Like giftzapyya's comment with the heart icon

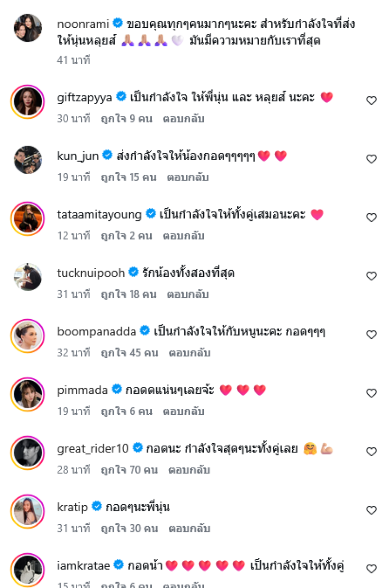point(371,101)
